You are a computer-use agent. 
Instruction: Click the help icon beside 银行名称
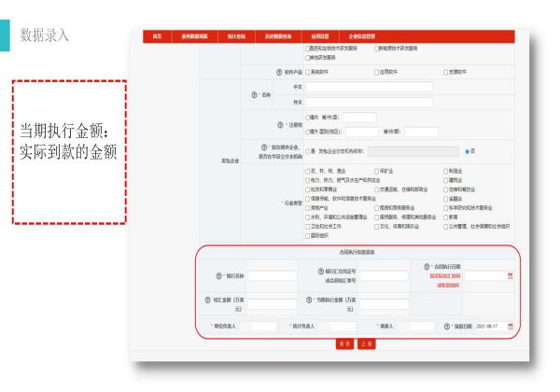point(218,275)
